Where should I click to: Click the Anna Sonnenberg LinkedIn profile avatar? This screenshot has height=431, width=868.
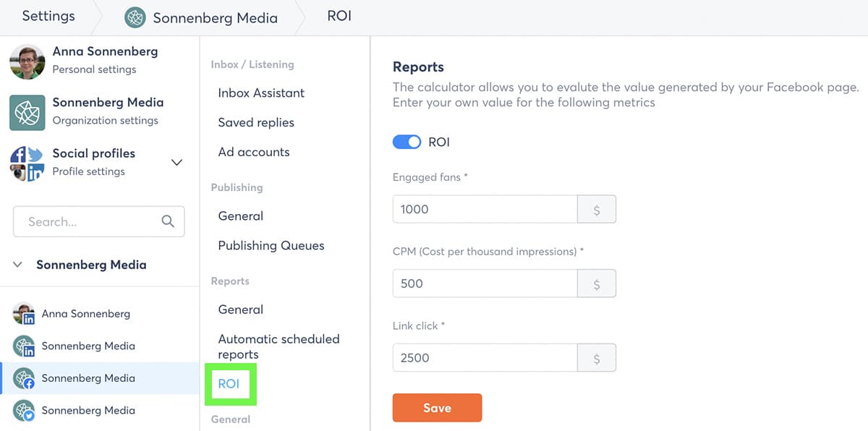24,314
